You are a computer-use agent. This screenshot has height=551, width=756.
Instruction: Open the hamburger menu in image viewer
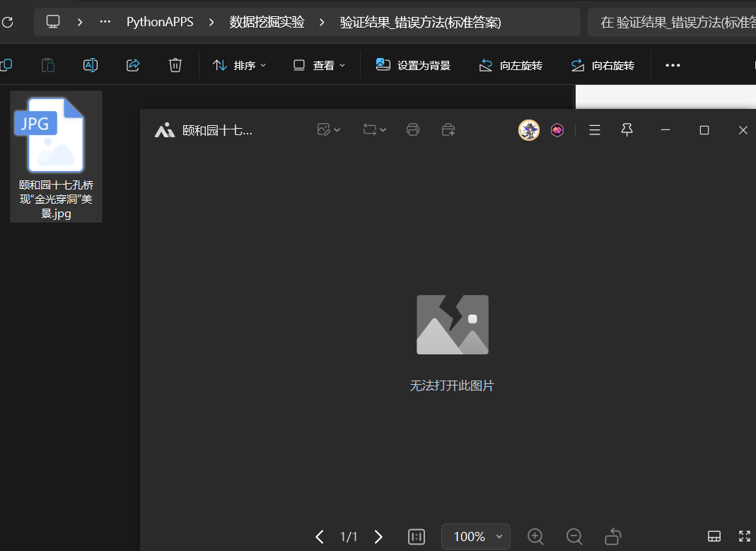(595, 129)
